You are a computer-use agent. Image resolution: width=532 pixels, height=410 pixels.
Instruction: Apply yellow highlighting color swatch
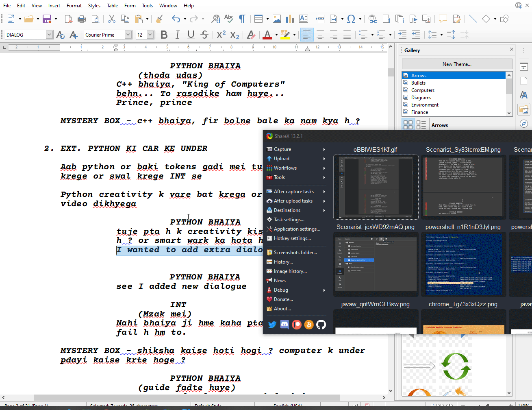pyautogui.click(x=286, y=35)
